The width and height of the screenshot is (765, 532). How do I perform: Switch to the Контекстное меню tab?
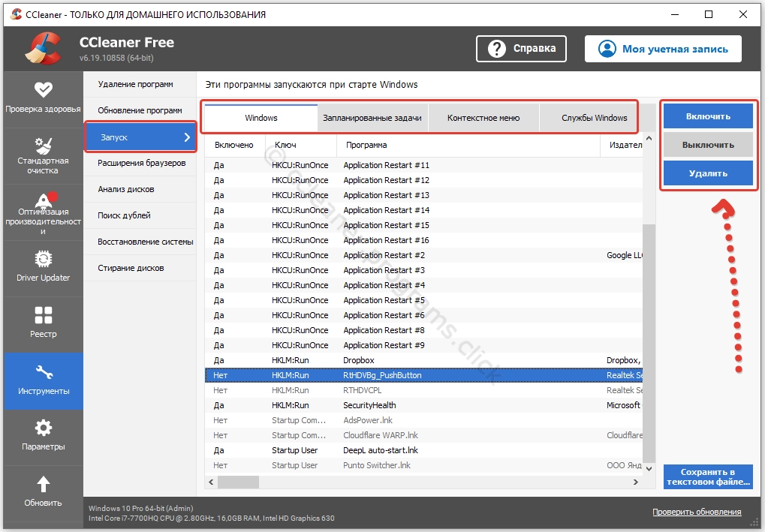483,118
